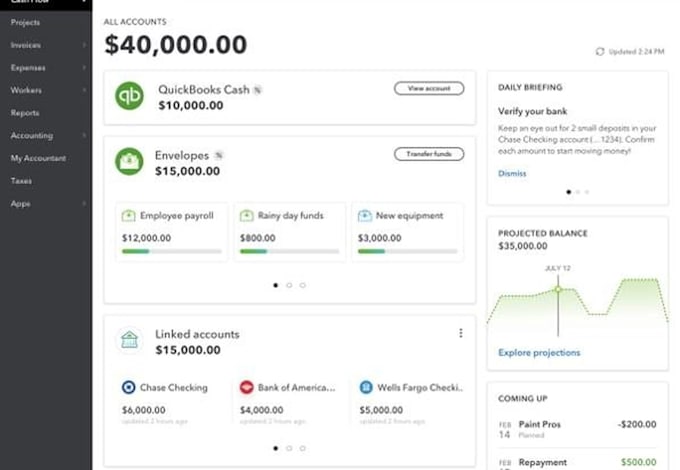The height and width of the screenshot is (470, 680).
Task: Click the View account button
Action: [x=429, y=88]
